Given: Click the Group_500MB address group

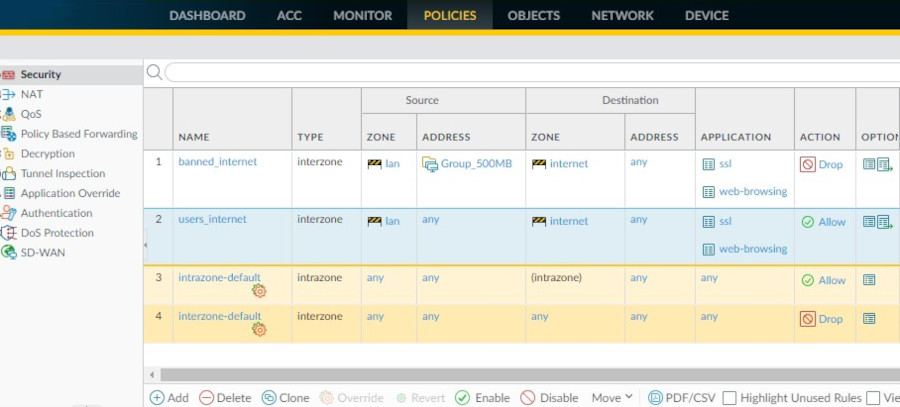Looking at the screenshot, I should [x=476, y=164].
